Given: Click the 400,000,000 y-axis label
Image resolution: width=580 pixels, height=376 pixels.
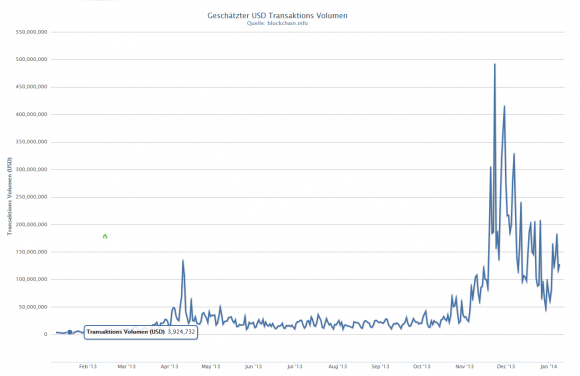Looking at the screenshot, I should click(x=31, y=114).
